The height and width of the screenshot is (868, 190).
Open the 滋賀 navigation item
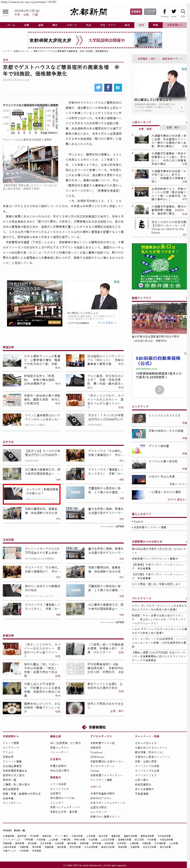[41, 25]
